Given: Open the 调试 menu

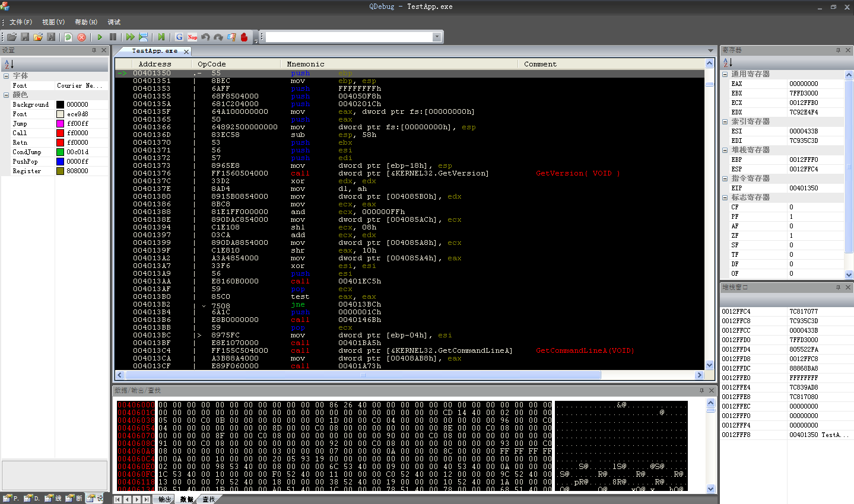Looking at the screenshot, I should pos(114,22).
